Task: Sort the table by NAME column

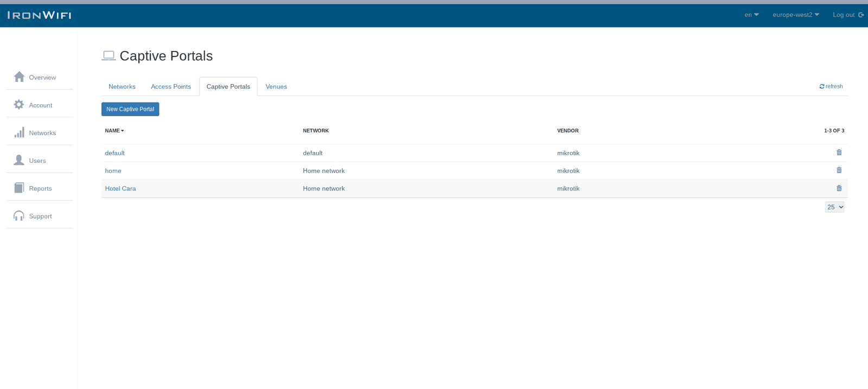Action: (x=114, y=131)
